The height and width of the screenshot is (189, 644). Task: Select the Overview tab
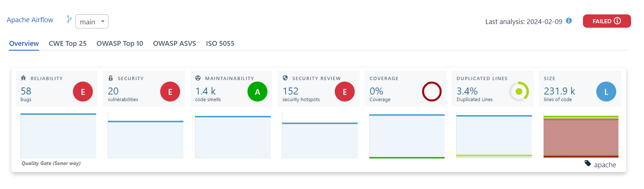(24, 44)
